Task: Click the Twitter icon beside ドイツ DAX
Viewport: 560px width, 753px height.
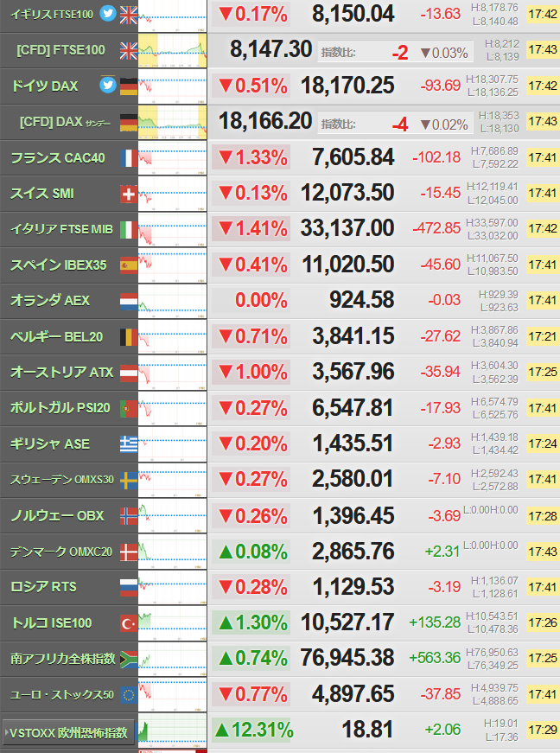Action: click(107, 85)
